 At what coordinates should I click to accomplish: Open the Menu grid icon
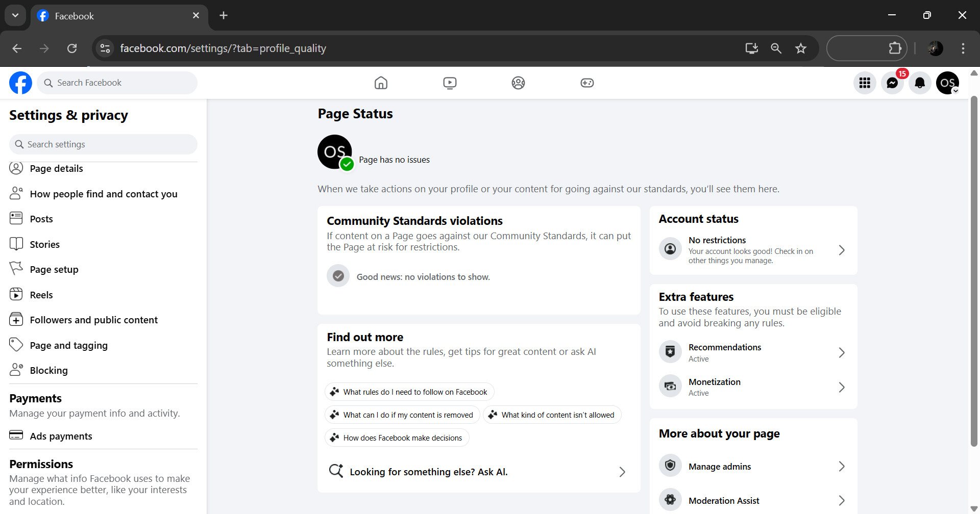[x=865, y=83]
